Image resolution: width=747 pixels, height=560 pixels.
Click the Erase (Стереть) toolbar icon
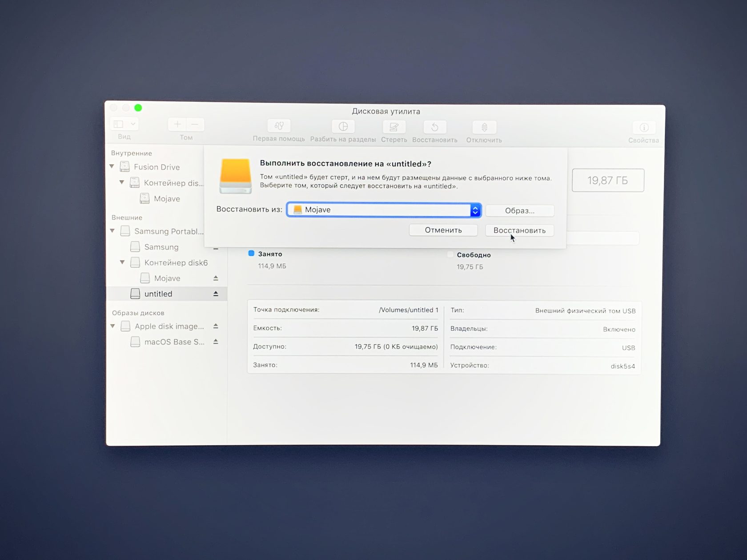click(x=394, y=127)
